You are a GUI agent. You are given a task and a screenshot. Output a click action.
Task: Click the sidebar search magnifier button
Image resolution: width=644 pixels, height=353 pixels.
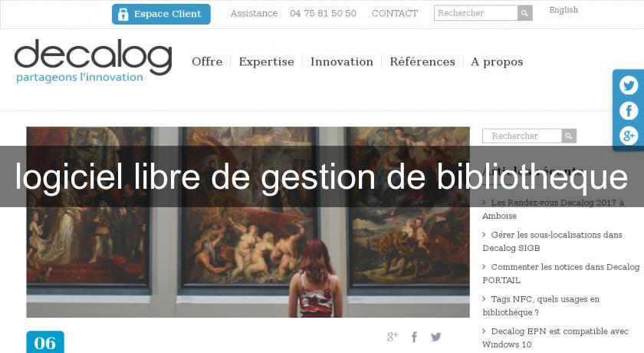pos(569,136)
